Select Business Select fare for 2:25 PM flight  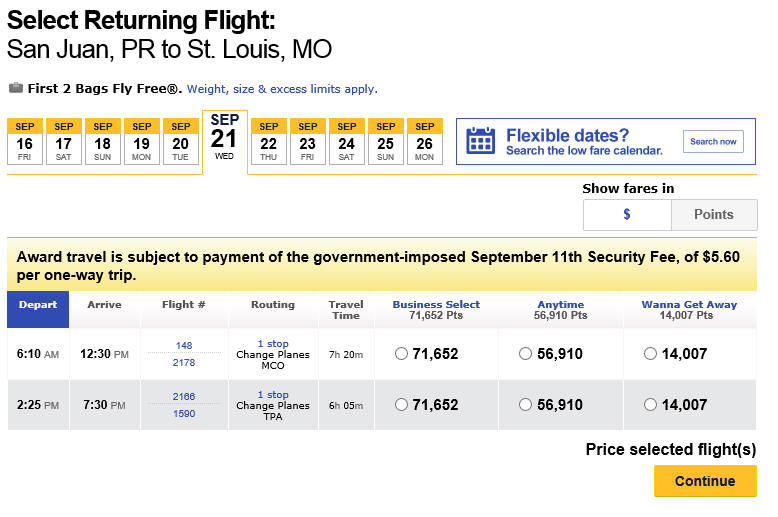tap(401, 405)
